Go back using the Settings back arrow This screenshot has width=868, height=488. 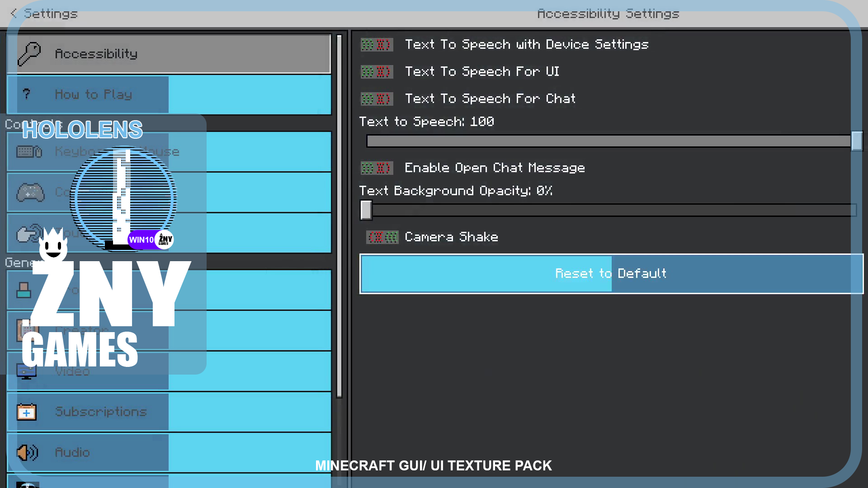[14, 14]
